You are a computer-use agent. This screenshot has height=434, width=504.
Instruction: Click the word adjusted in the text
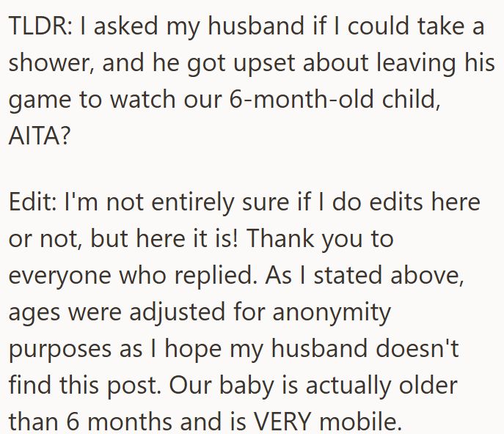177,312
